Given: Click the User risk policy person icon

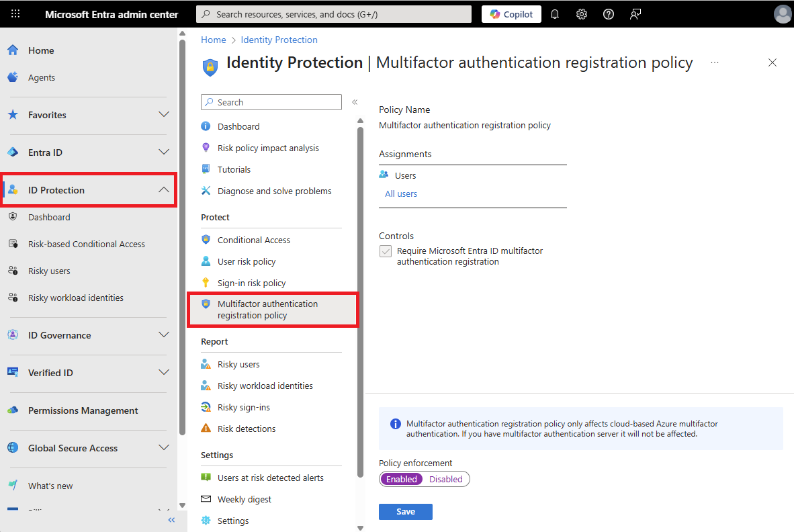Looking at the screenshot, I should pyautogui.click(x=206, y=261).
